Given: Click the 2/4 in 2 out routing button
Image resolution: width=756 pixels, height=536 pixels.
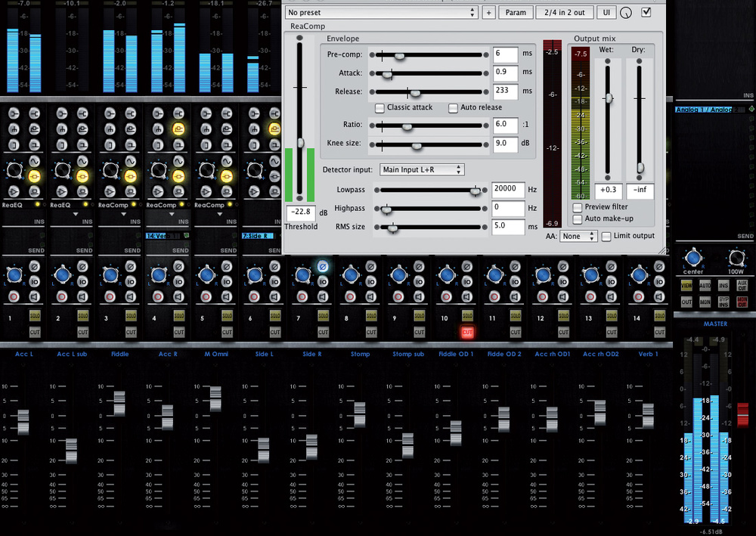Looking at the screenshot, I should [565, 13].
